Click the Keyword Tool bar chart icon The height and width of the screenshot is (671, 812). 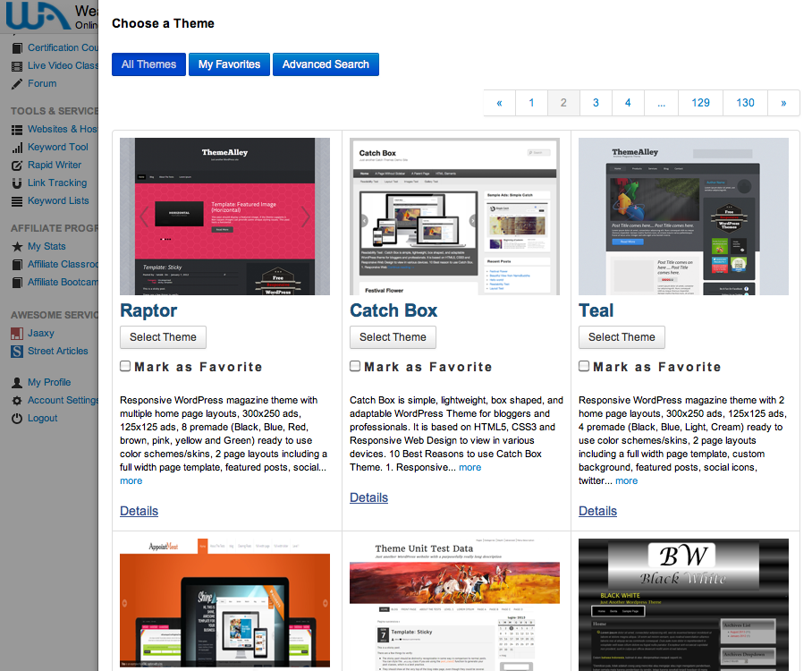pyautogui.click(x=17, y=148)
